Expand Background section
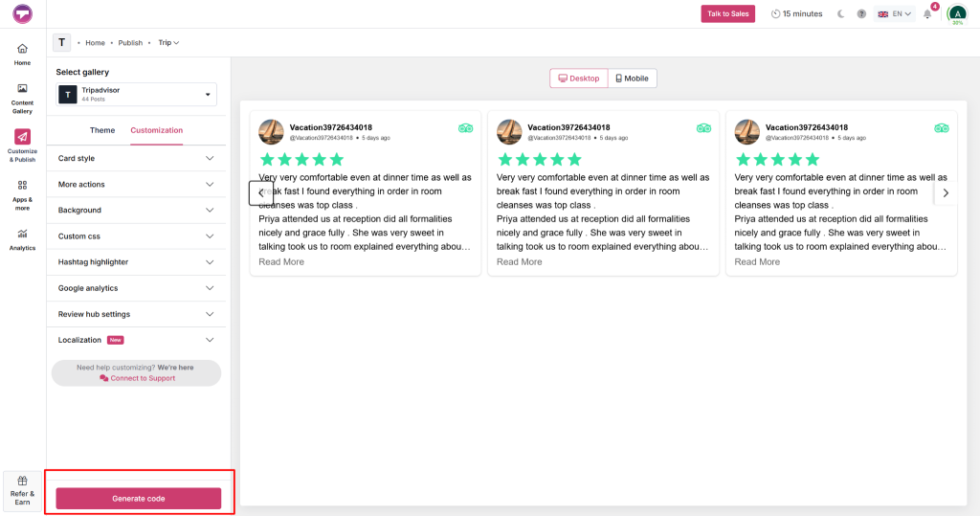Screen dimensions: 980x516 pyautogui.click(x=136, y=211)
